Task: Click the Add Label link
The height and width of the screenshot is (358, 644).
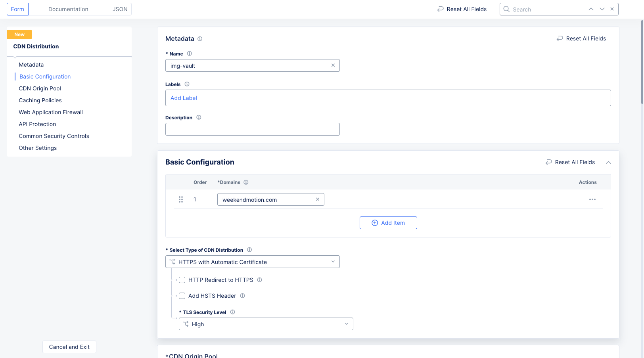Action: coord(184,98)
